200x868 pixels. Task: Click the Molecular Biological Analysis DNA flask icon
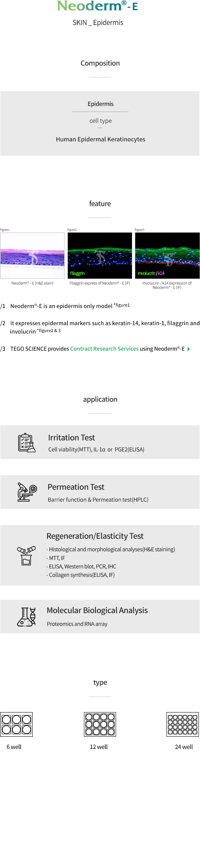26,617
